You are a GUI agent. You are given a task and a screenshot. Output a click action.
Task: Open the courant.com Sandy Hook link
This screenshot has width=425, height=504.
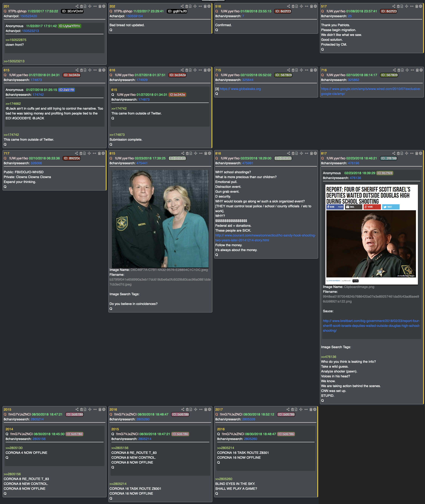265,238
